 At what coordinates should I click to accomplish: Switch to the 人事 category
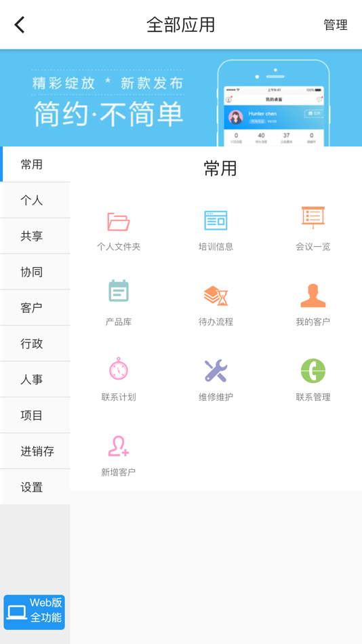(x=35, y=380)
